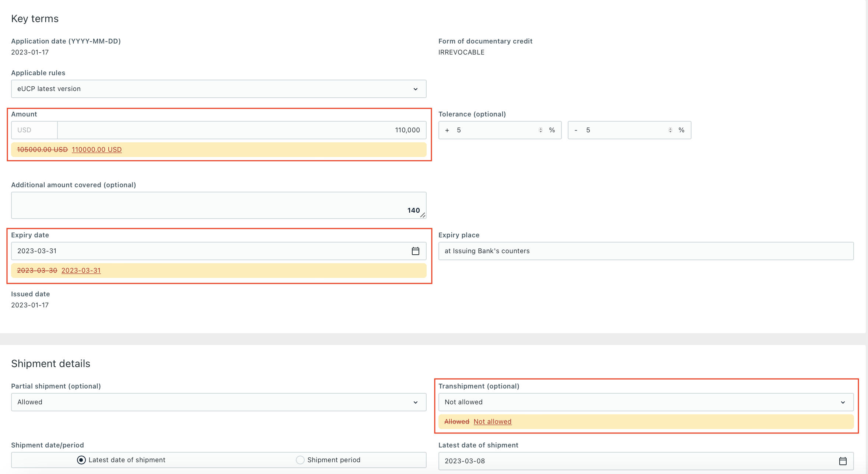
Task: Click the strikethrough 110000.00 USD suggestion link
Action: coord(96,149)
